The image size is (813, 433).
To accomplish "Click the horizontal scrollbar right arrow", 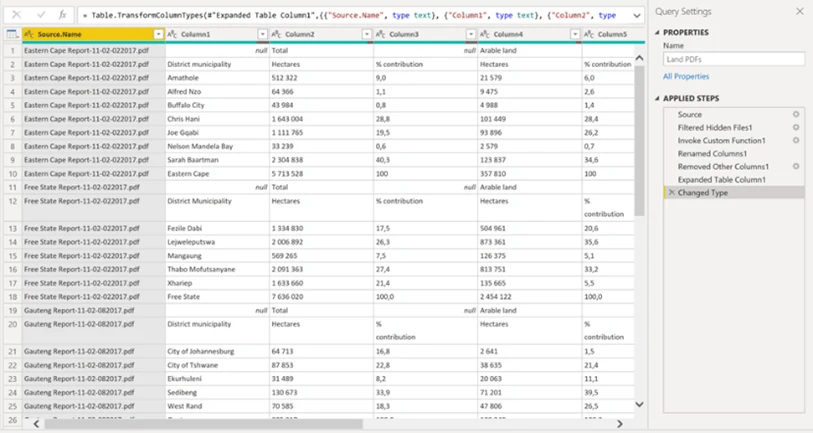I will (620, 424).
